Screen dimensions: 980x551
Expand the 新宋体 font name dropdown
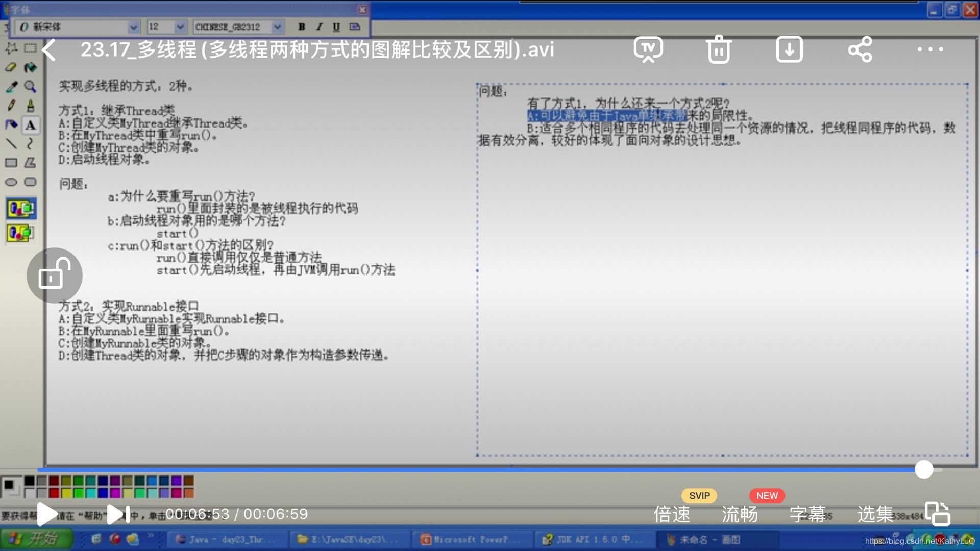coord(133,27)
